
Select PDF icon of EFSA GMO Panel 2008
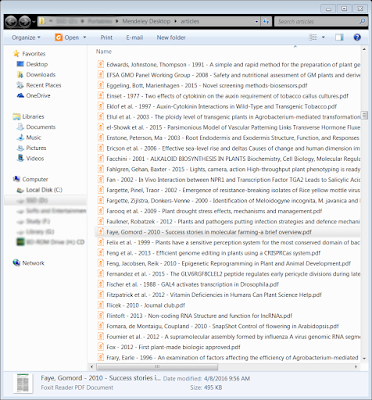(x=101, y=75)
